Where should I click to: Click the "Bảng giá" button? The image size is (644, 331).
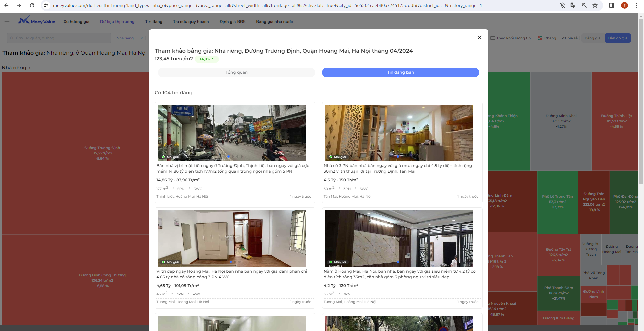pos(592,38)
